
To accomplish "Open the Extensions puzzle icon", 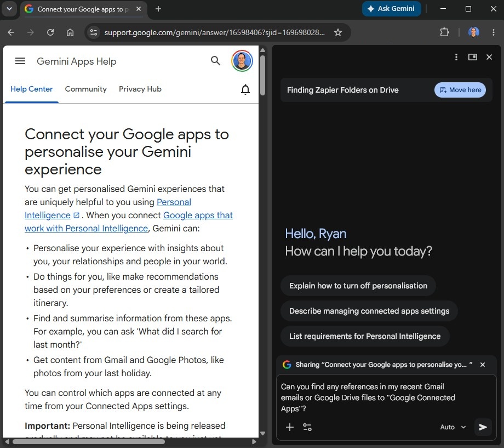I will click(x=444, y=32).
